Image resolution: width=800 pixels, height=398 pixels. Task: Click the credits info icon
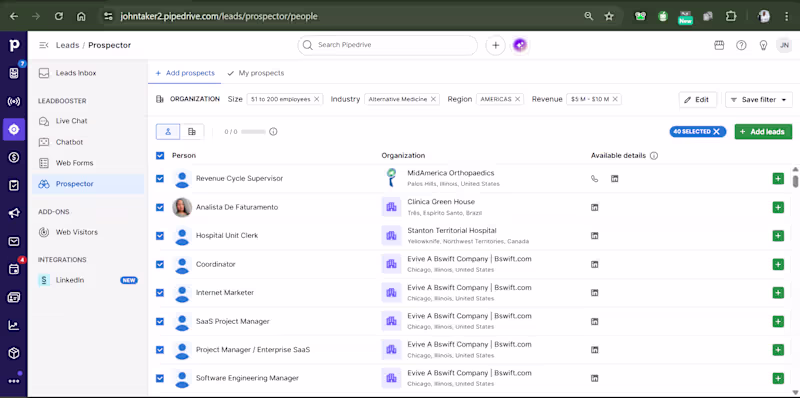coord(273,132)
